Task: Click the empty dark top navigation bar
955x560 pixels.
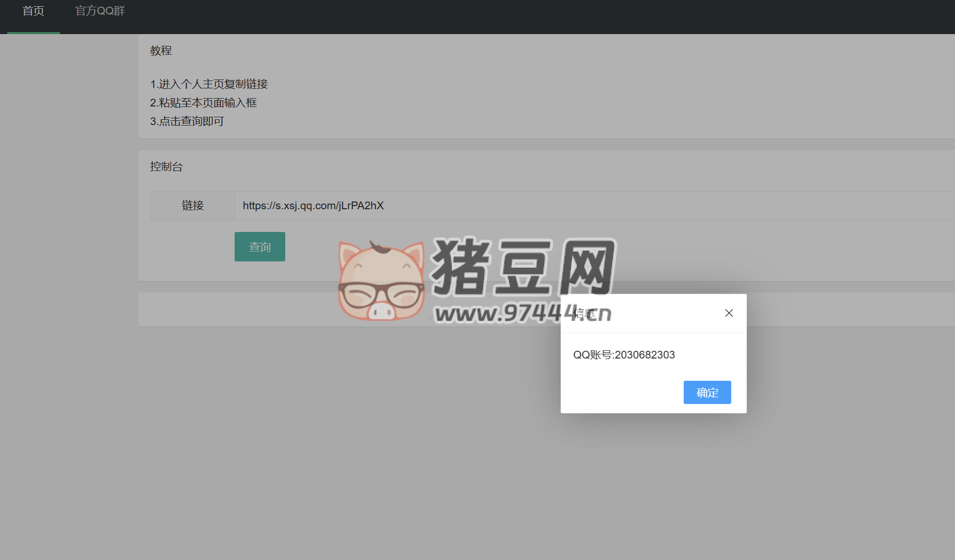Action: tap(517, 17)
